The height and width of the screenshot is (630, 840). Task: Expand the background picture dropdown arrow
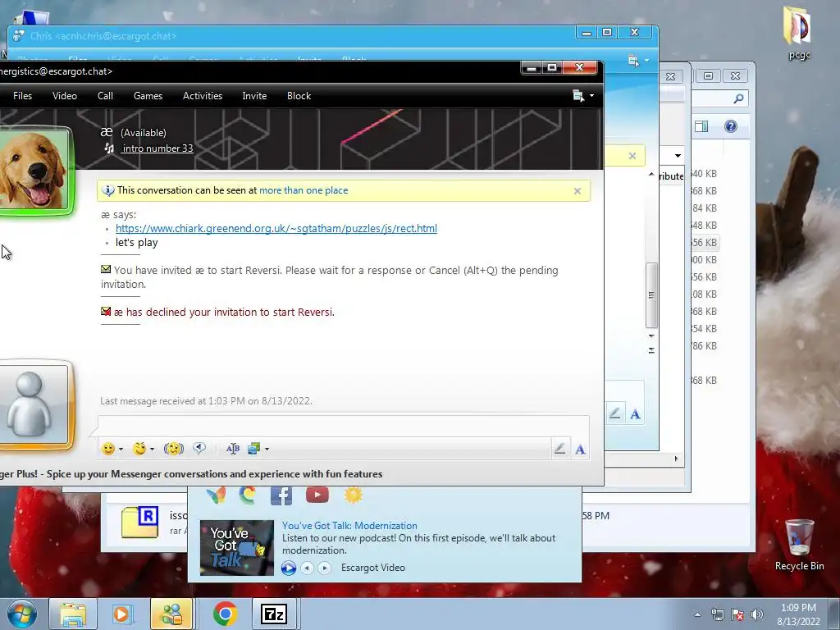(x=267, y=449)
